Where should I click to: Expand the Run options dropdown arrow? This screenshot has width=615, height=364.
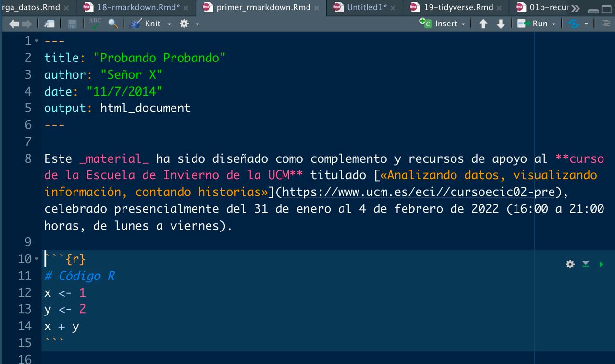click(553, 24)
